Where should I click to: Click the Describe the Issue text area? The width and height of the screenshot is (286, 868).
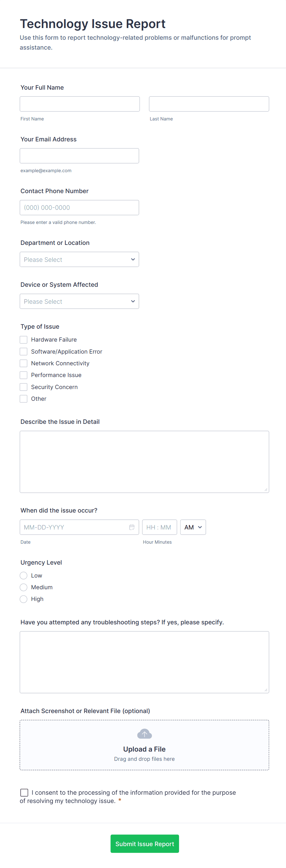click(x=144, y=462)
